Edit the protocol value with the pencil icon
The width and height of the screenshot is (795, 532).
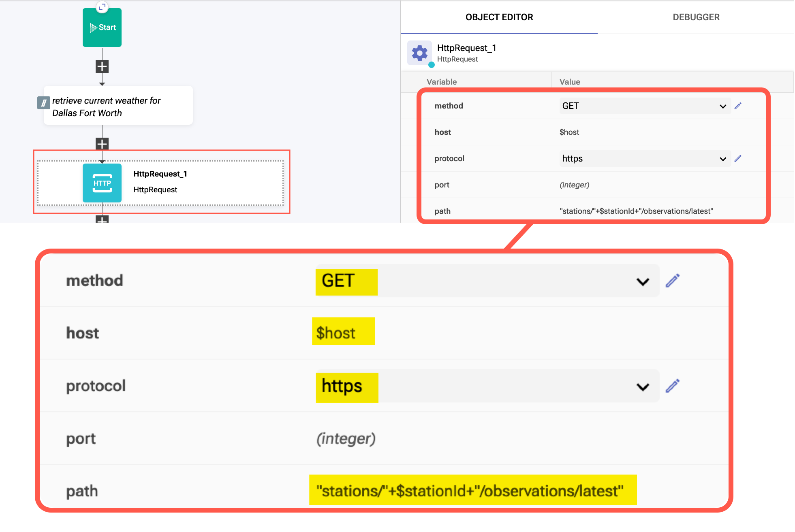[x=738, y=158]
